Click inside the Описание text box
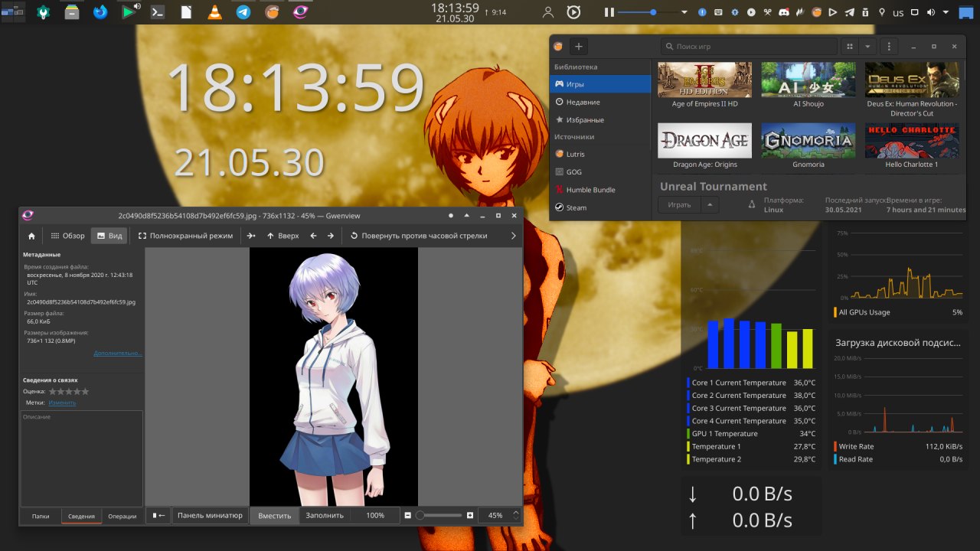This screenshot has height=551, width=980. click(x=81, y=458)
